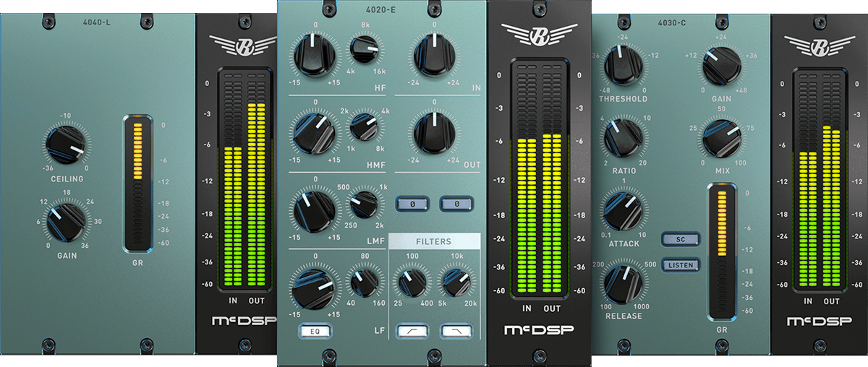Enable the Listen button on compressor
868x367 pixels.
(681, 265)
